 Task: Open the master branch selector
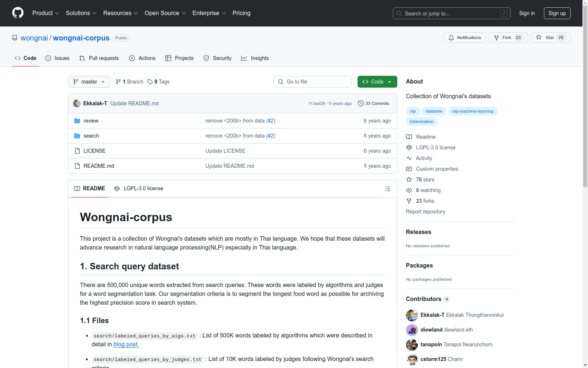89,82
